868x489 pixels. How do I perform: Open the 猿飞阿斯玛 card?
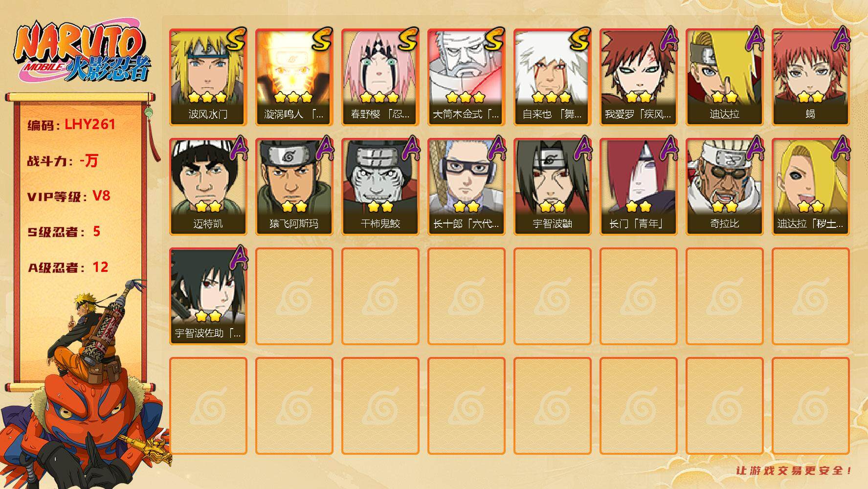294,187
